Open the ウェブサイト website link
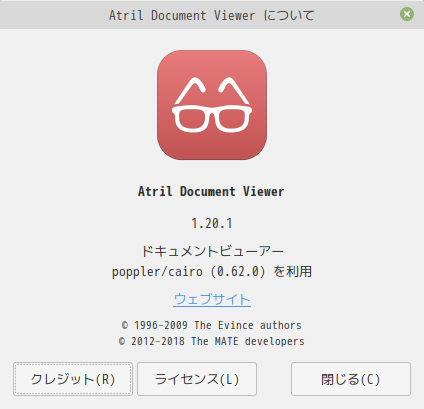This screenshot has width=424, height=409. (x=212, y=299)
